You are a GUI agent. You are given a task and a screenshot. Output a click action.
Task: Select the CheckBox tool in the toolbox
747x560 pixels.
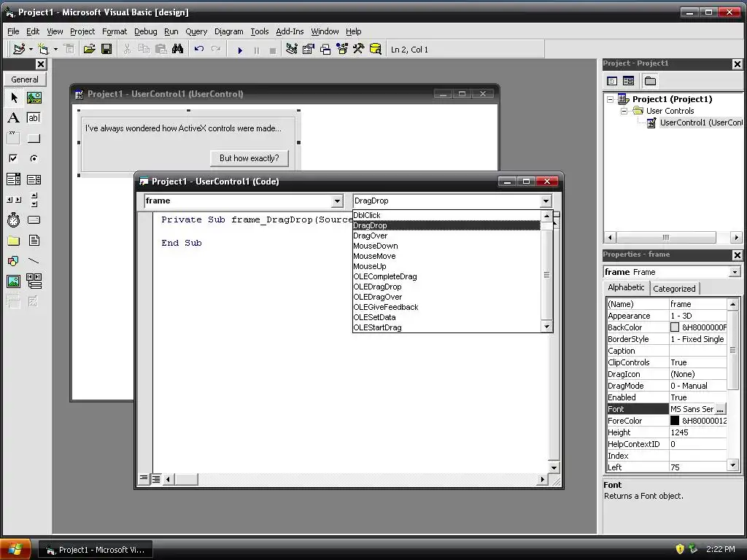coord(14,158)
